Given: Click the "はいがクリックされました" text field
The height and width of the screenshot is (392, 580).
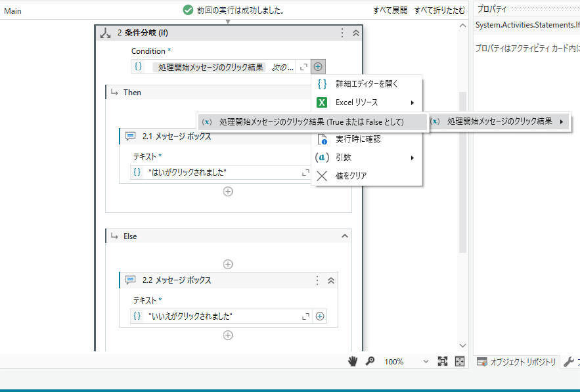Looking at the screenshot, I should pyautogui.click(x=220, y=173).
